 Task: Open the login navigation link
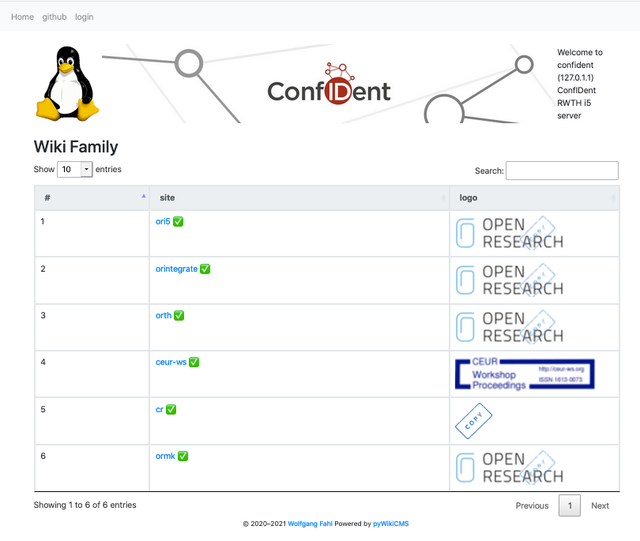pyautogui.click(x=84, y=17)
